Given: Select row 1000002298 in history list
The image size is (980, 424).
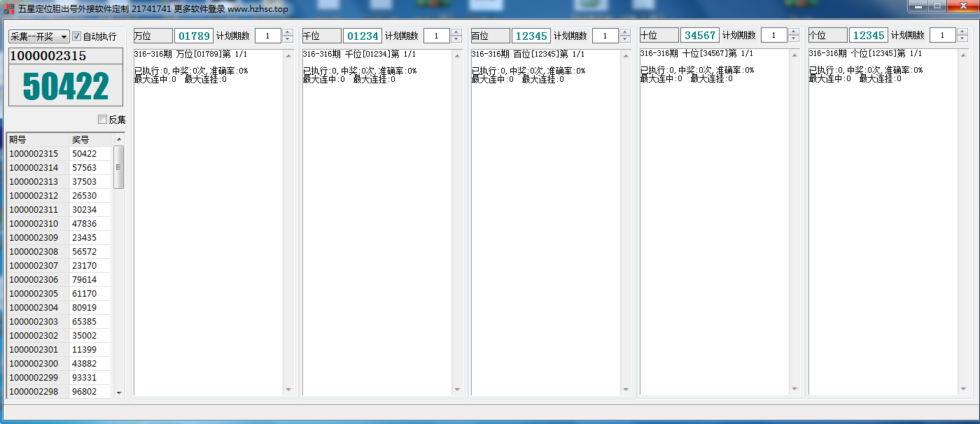Looking at the screenshot, I should (59, 391).
